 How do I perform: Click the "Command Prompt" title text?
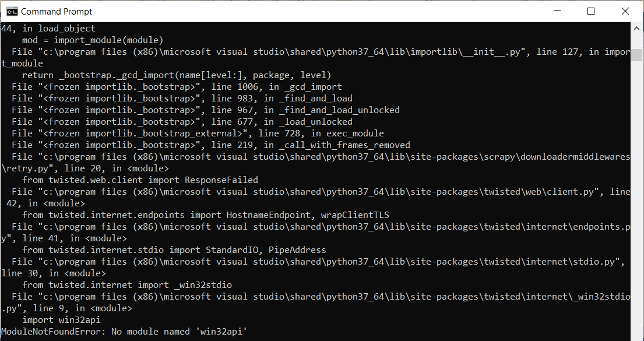point(57,11)
